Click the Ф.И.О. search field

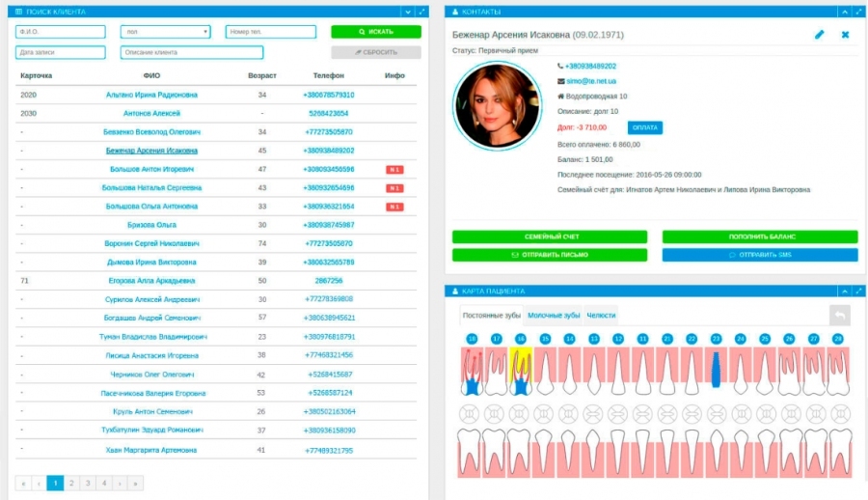tap(60, 32)
